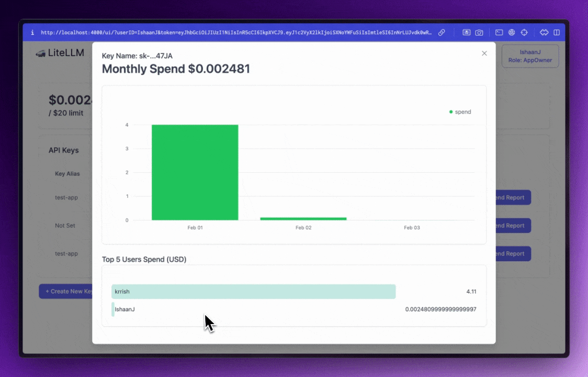
Task: Copy link using the chain icon
Action: (x=442, y=32)
